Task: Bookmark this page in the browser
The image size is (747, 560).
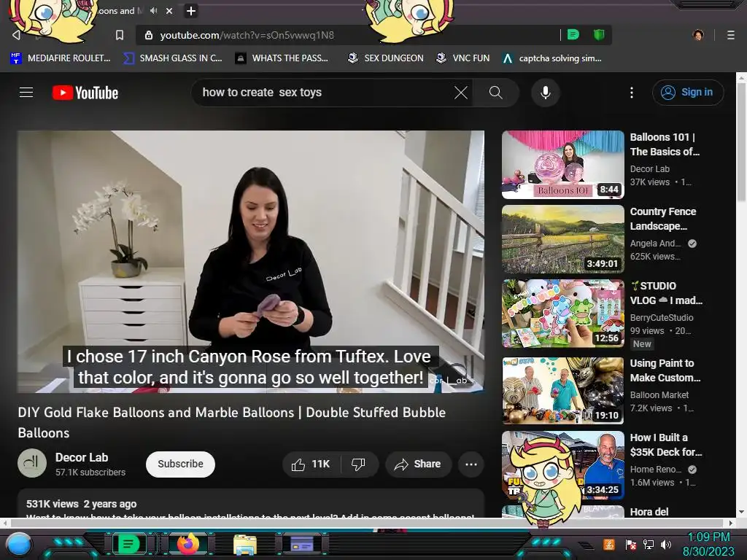Action: 120,35
